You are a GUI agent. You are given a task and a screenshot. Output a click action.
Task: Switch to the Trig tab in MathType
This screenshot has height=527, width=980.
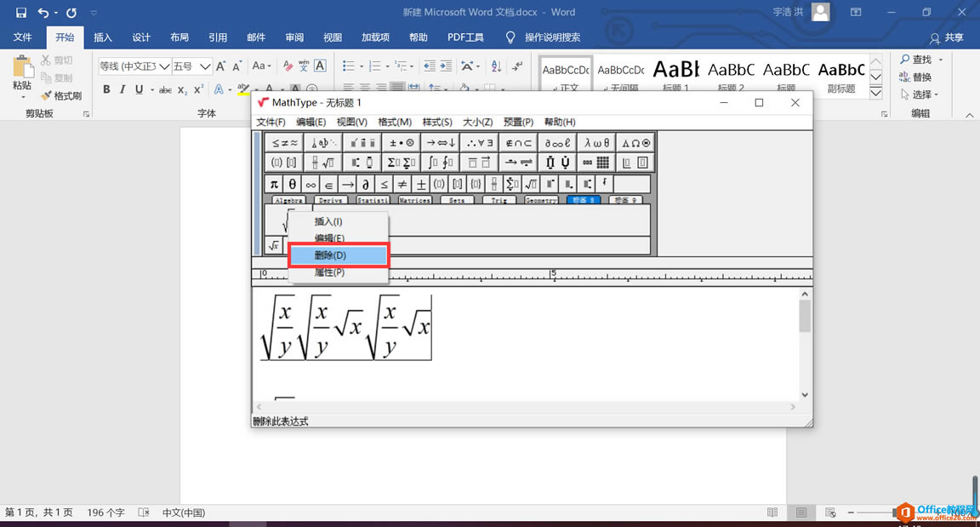pyautogui.click(x=501, y=199)
